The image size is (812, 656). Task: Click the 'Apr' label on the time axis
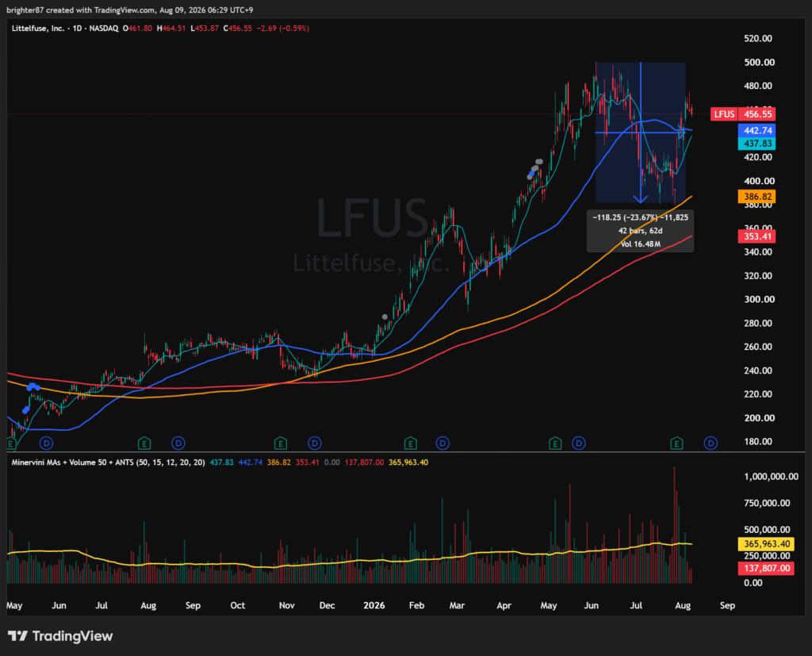coord(504,605)
